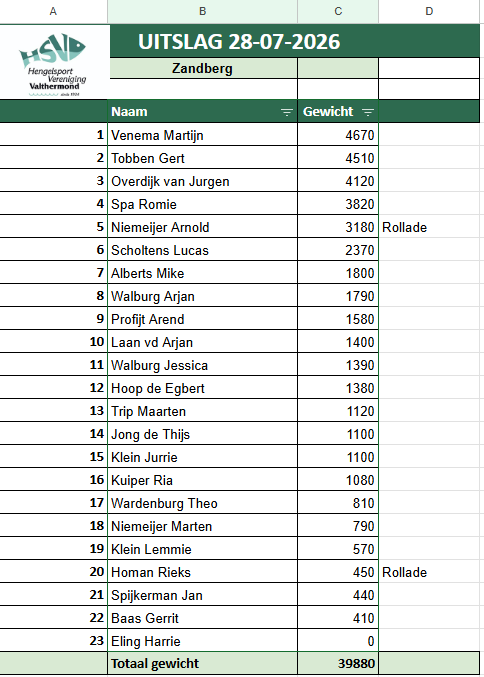Select column A header
Image resolution: width=484 pixels, height=677 pixels.
coord(53,11)
